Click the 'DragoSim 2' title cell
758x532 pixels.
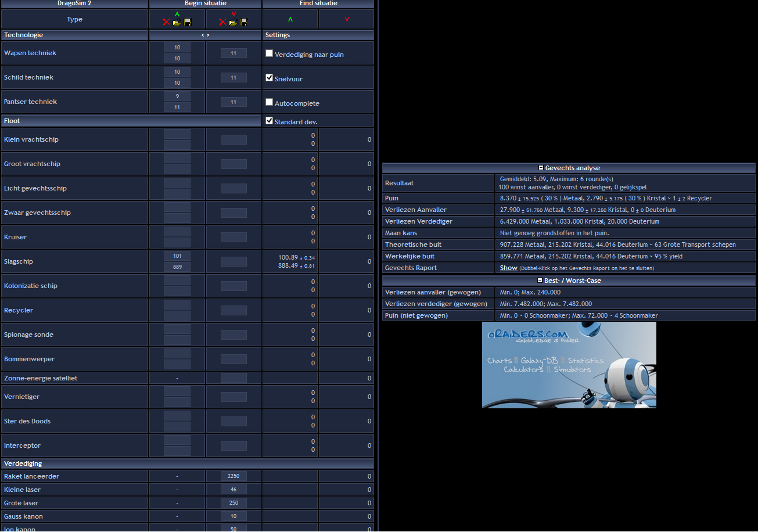coord(75,3)
